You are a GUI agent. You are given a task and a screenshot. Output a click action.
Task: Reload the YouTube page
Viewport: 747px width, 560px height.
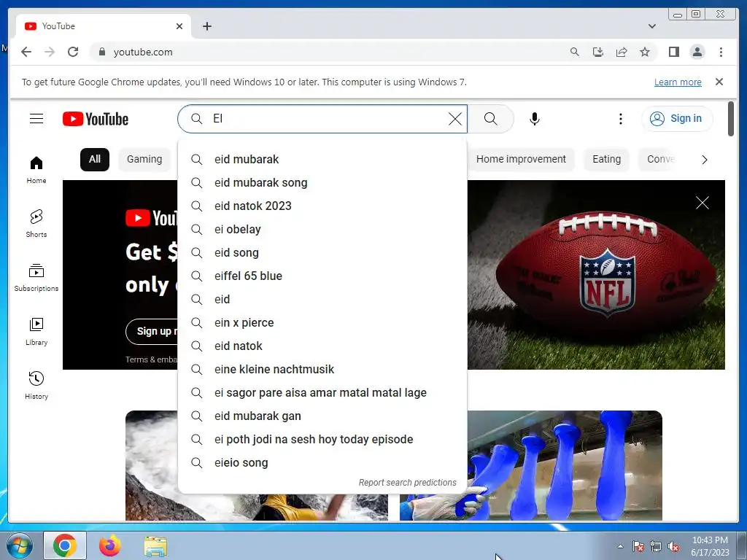tap(73, 52)
